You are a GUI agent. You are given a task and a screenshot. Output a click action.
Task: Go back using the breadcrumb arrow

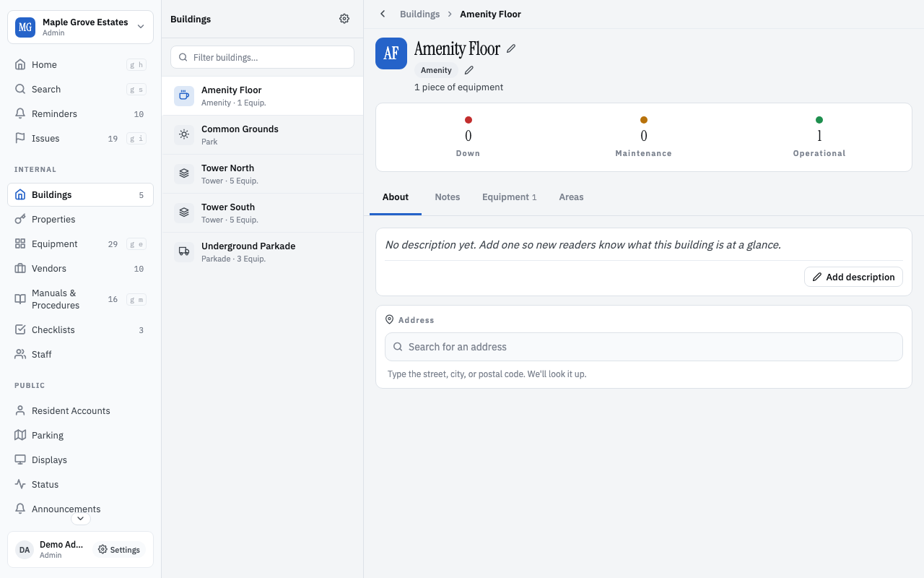[x=383, y=14]
